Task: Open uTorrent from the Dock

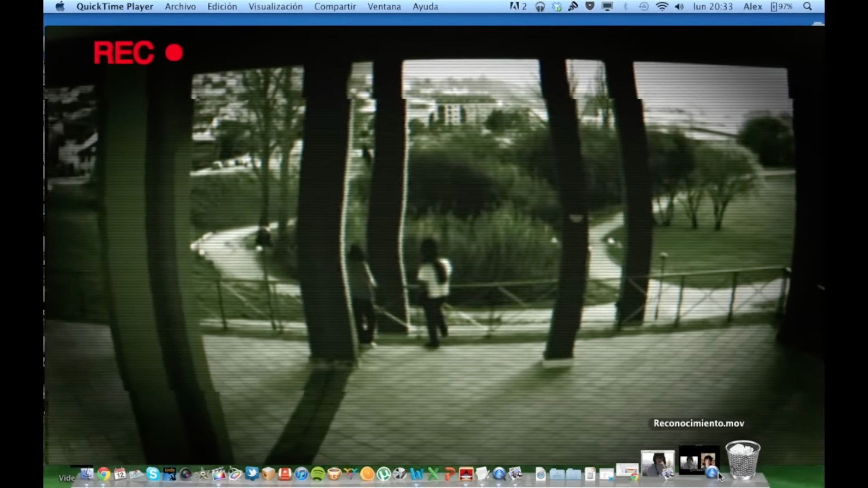Action: [384, 474]
